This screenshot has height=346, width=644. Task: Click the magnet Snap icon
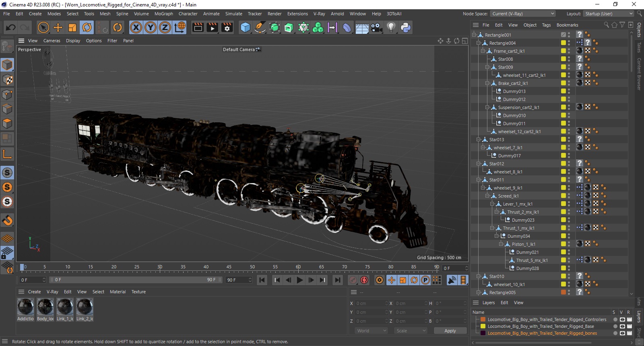pos(7,220)
